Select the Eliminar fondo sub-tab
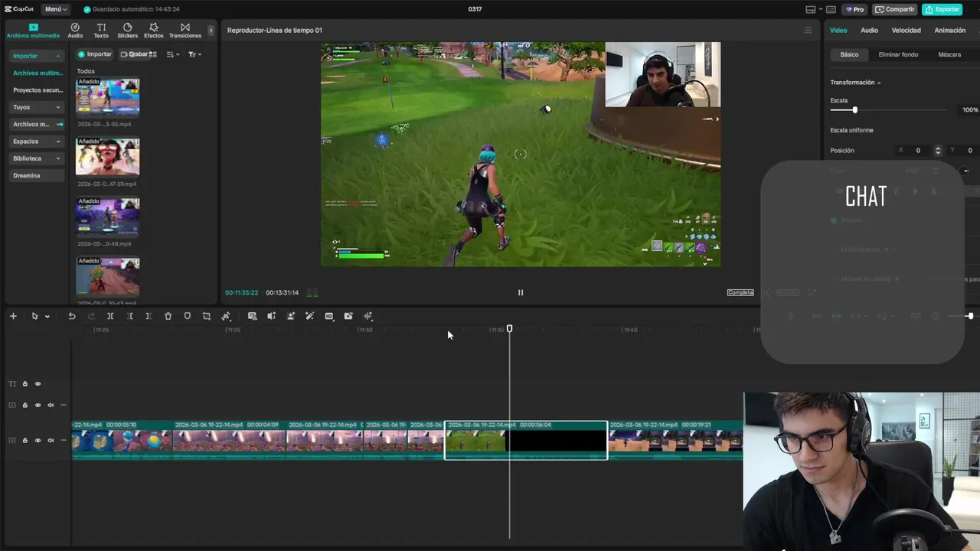980x551 pixels. coord(898,55)
